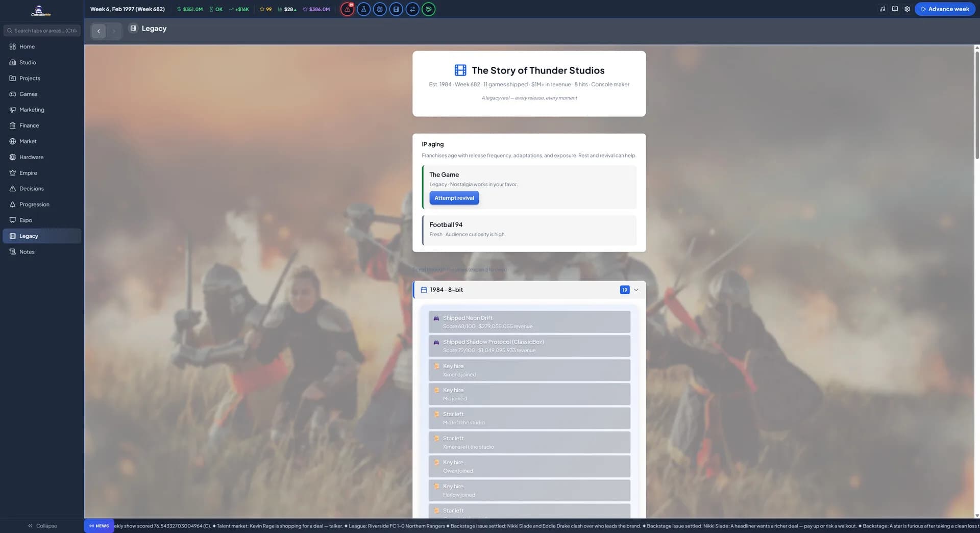This screenshot has height=533, width=980.
Task: Click the weekly trend +$16K indicator
Action: pyautogui.click(x=239, y=9)
